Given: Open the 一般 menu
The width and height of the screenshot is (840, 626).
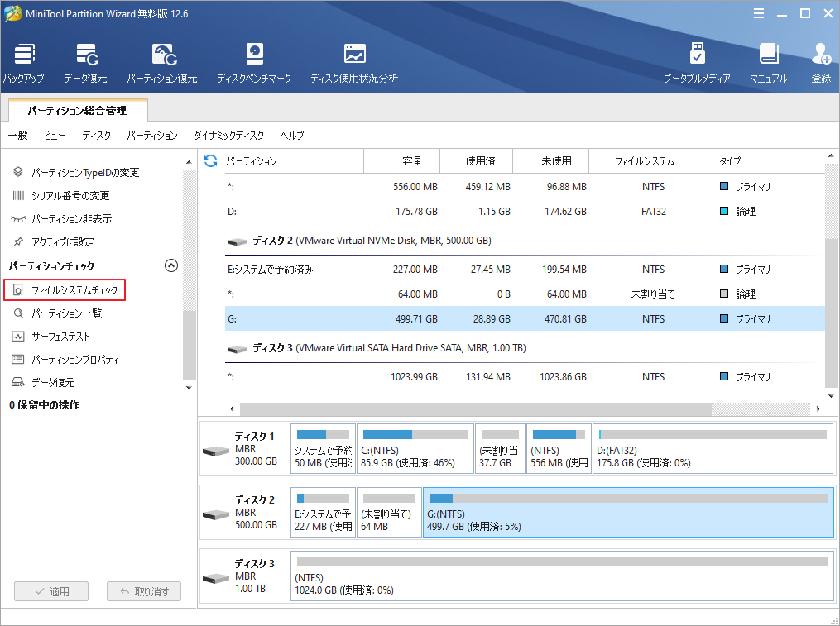Looking at the screenshot, I should coord(17,136).
